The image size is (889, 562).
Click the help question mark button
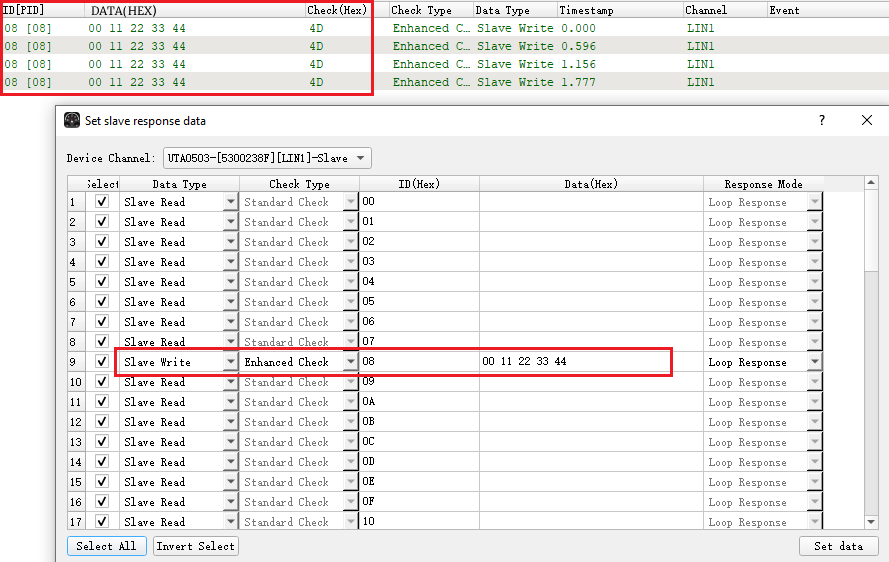click(822, 121)
